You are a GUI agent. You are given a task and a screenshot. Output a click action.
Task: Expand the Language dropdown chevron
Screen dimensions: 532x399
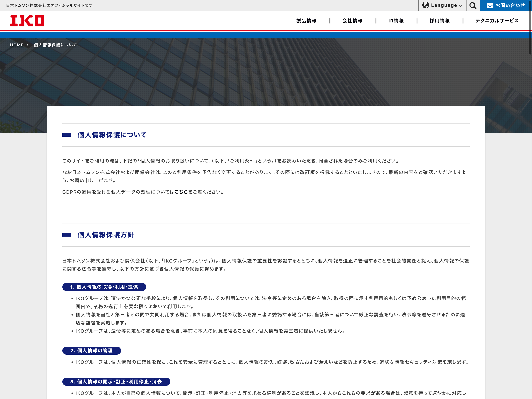click(x=460, y=6)
